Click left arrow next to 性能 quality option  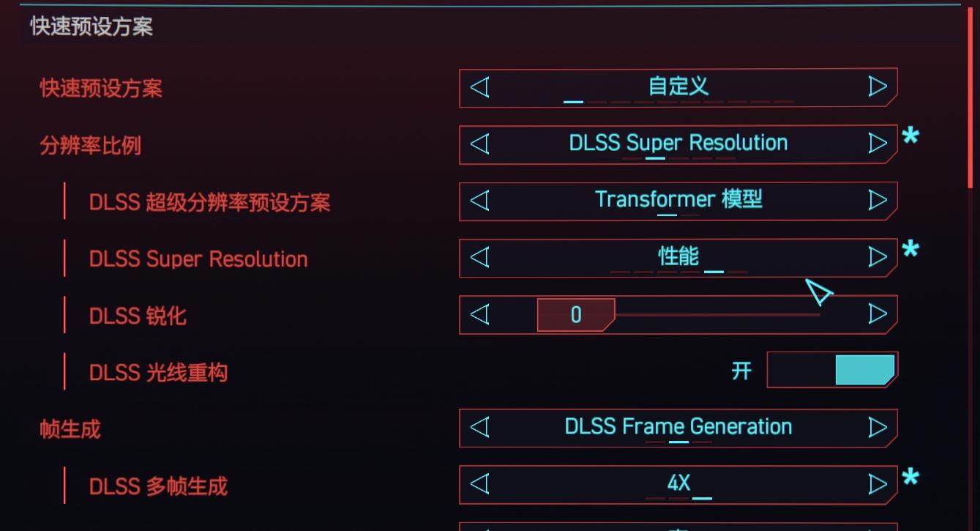point(479,257)
